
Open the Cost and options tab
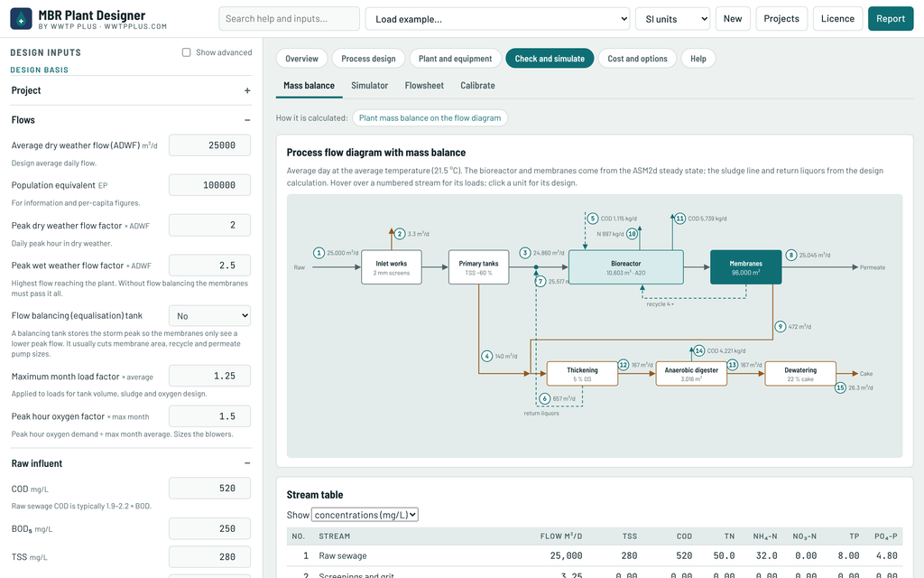638,59
